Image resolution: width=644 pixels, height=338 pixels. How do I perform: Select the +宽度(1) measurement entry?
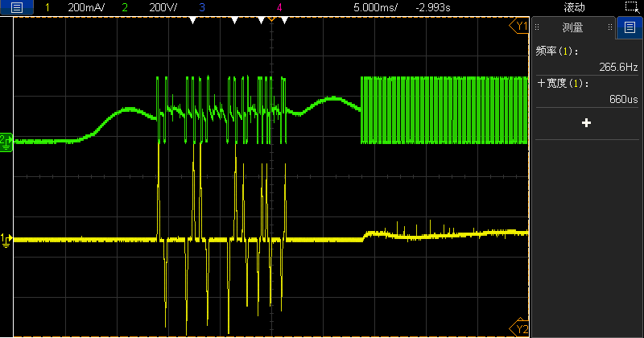point(585,91)
